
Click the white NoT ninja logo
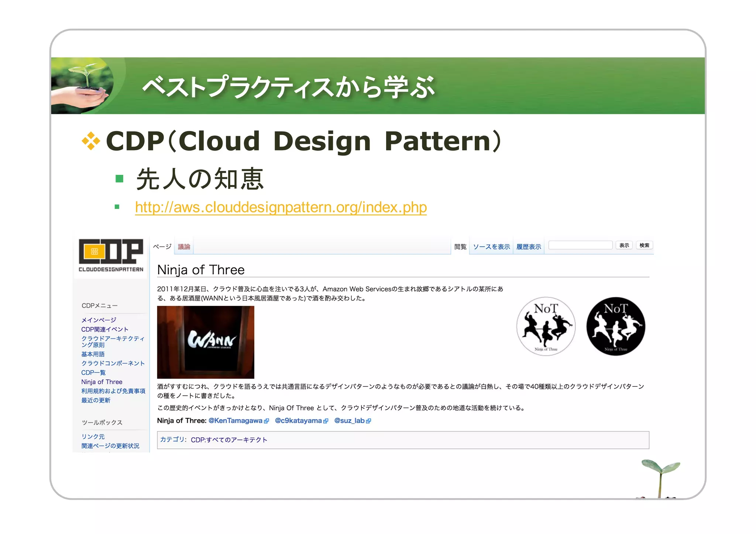[546, 326]
